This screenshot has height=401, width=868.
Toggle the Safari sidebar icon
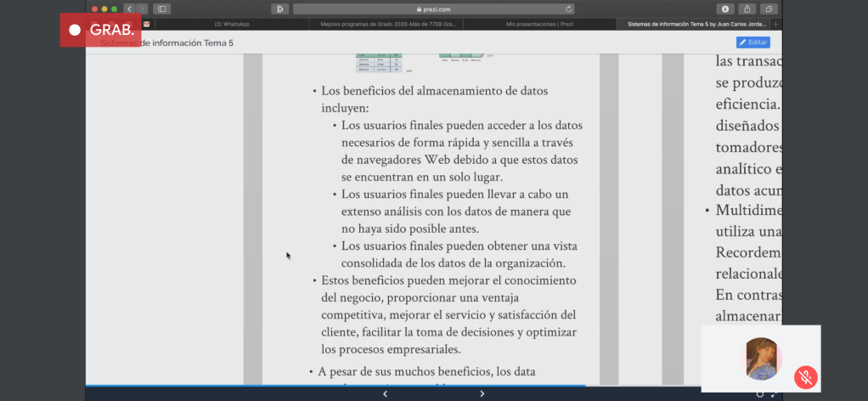click(x=161, y=8)
